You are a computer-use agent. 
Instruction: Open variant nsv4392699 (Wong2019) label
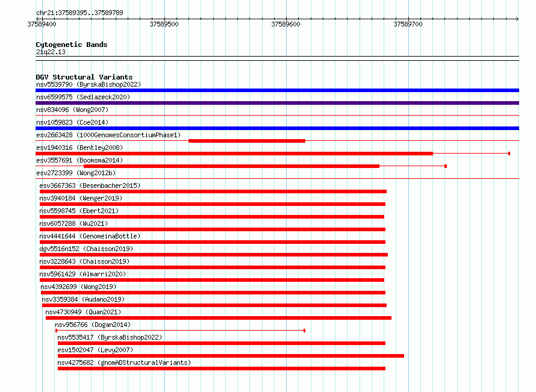click(79, 287)
